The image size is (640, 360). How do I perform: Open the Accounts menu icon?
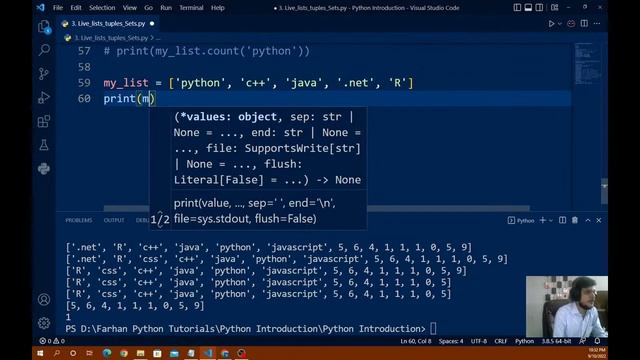click(44, 300)
